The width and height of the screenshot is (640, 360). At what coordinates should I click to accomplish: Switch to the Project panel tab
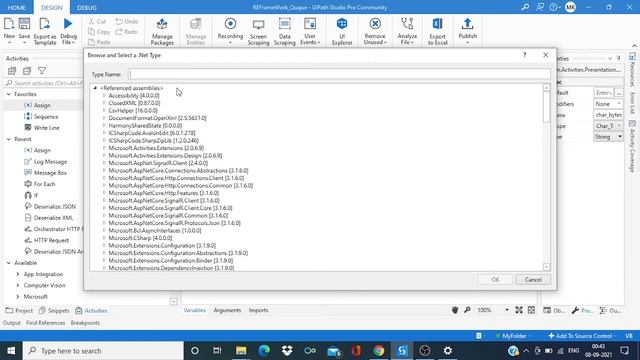pos(19,311)
